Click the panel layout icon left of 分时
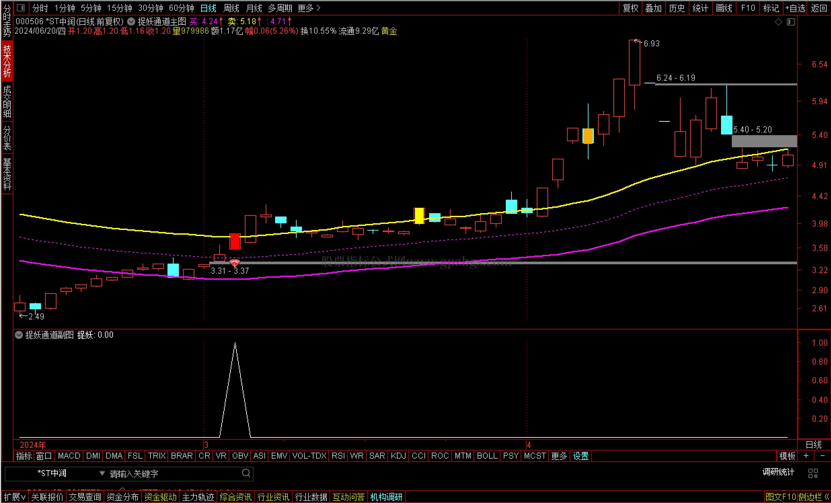Image resolution: width=831 pixels, height=504 pixels. tap(21, 7)
